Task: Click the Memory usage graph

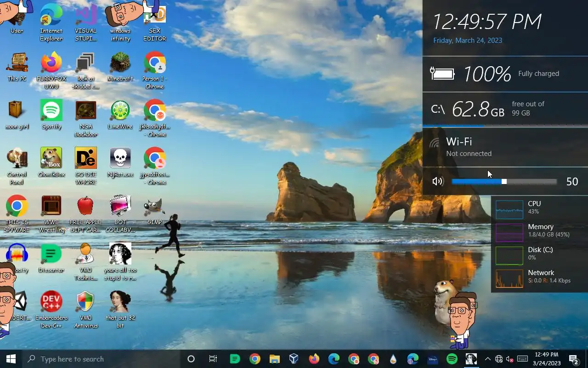Action: pos(509,233)
